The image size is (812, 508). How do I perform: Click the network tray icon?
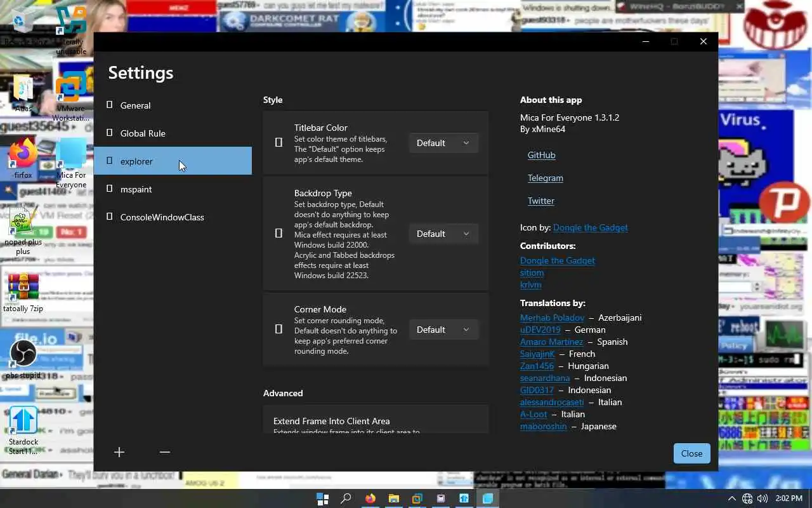tap(747, 498)
